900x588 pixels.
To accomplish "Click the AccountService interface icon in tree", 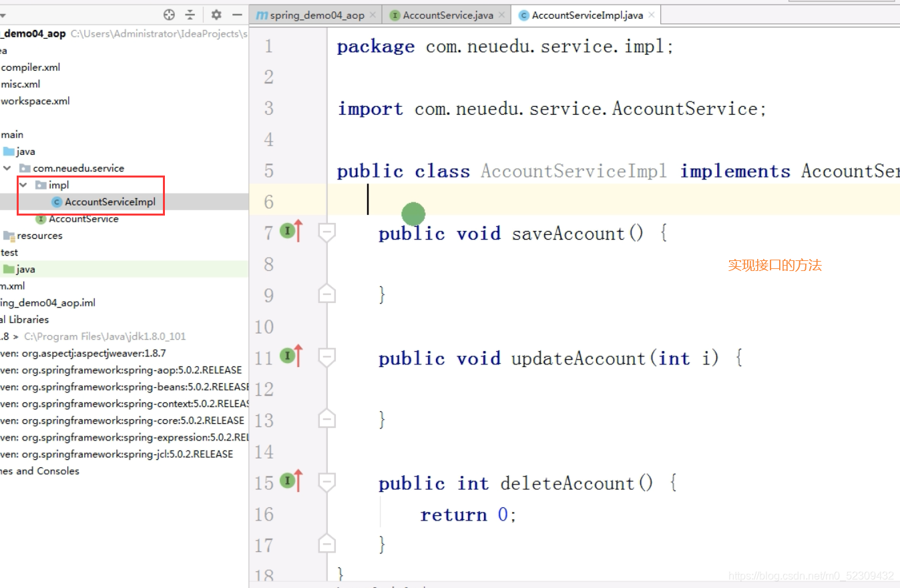I will point(41,219).
